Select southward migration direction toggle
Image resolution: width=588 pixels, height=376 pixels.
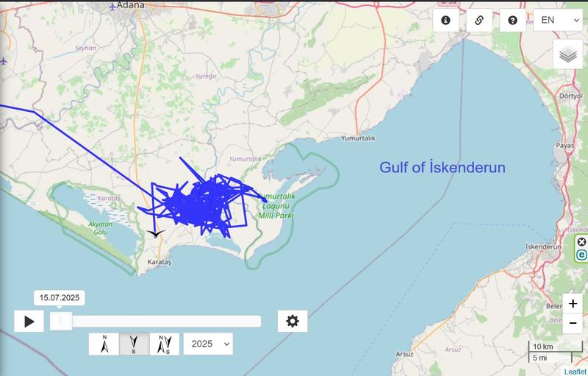pos(134,344)
